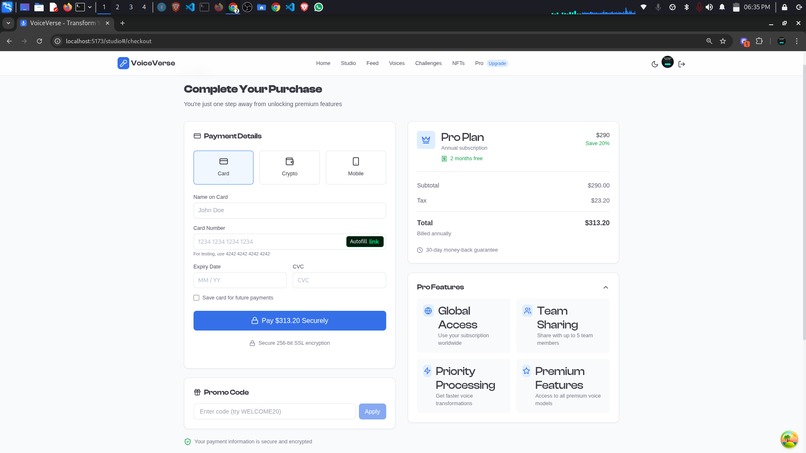Click the Global Access globe icon

tap(428, 311)
